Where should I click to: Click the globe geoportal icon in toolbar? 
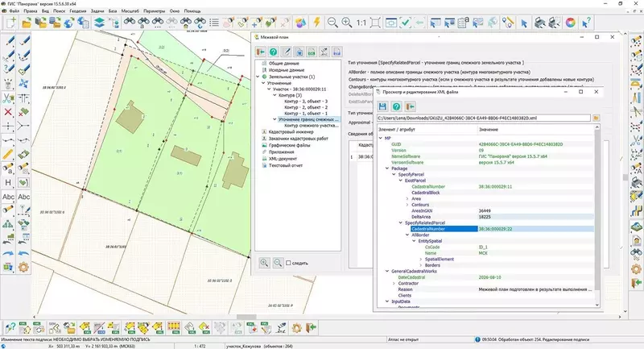(x=68, y=23)
